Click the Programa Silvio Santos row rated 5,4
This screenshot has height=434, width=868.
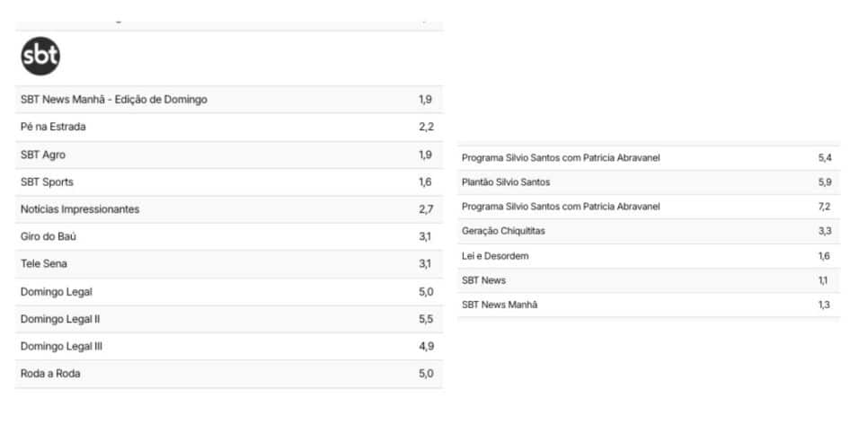[x=649, y=158]
